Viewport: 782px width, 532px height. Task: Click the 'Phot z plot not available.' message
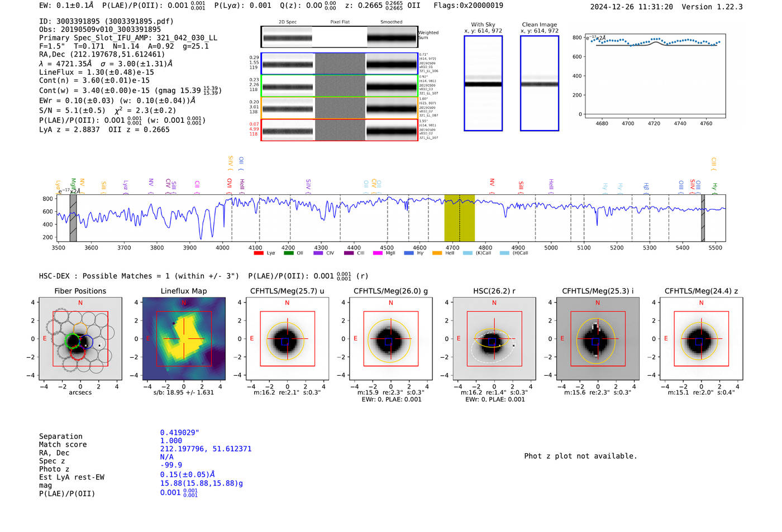580,456
